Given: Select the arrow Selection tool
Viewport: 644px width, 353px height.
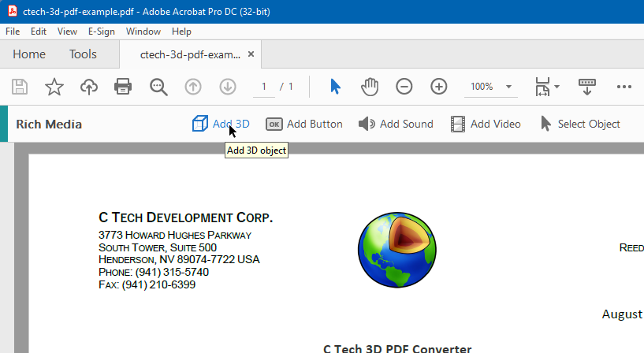Looking at the screenshot, I should click(x=335, y=87).
